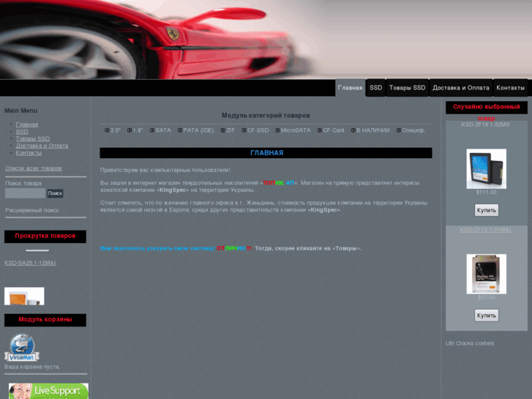The width and height of the screenshot is (532, 399).
Task: Open the 2.5" category arrow icon
Action: 107,130
